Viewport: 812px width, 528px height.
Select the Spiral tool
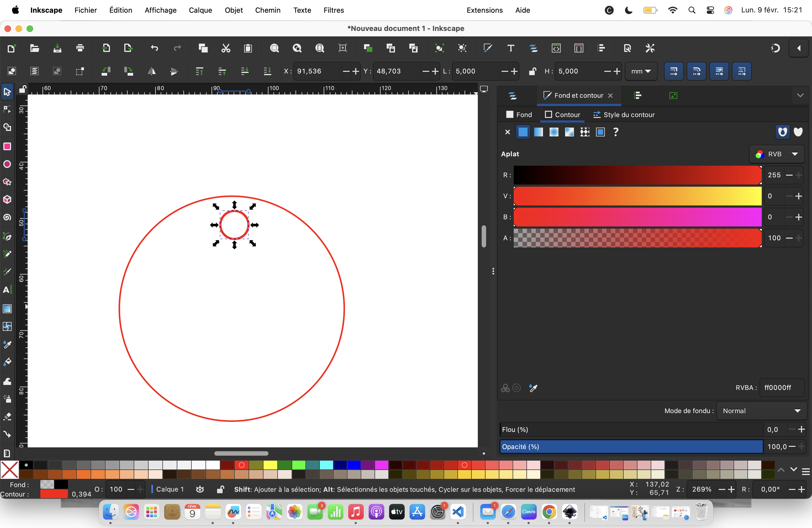(7, 217)
